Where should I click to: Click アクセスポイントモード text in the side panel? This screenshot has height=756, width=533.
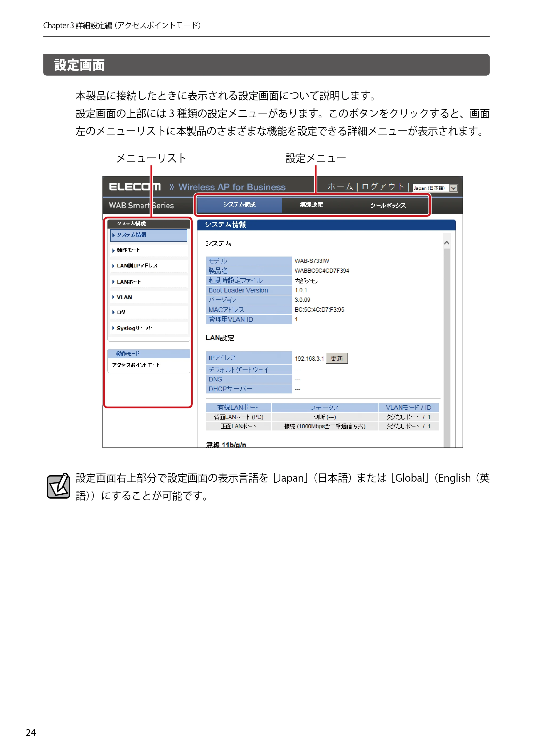136,365
